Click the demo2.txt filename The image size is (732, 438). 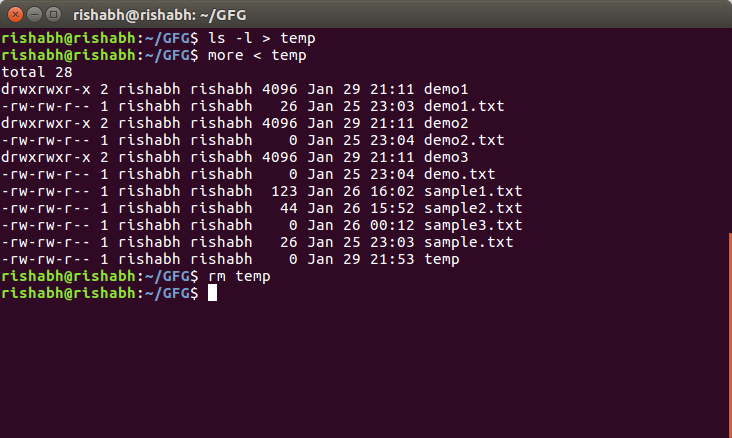pyautogui.click(x=464, y=140)
